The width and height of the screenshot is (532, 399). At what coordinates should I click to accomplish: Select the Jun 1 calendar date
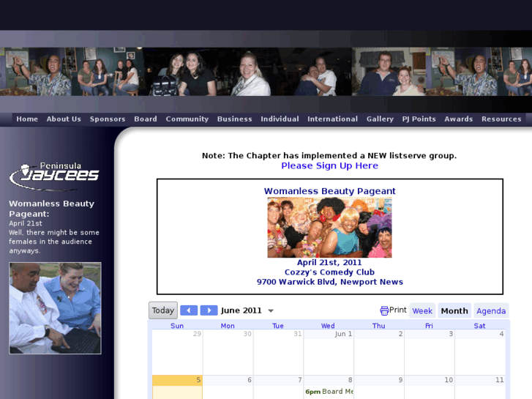coord(343,334)
